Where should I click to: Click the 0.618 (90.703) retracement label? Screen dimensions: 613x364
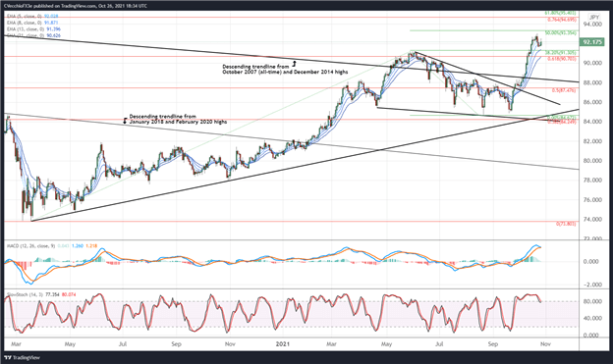point(561,59)
